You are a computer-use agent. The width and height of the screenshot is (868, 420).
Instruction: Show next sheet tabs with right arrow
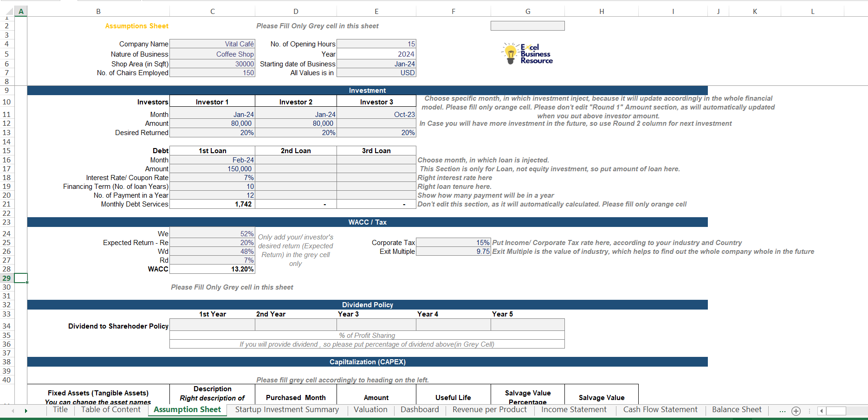coord(26,411)
